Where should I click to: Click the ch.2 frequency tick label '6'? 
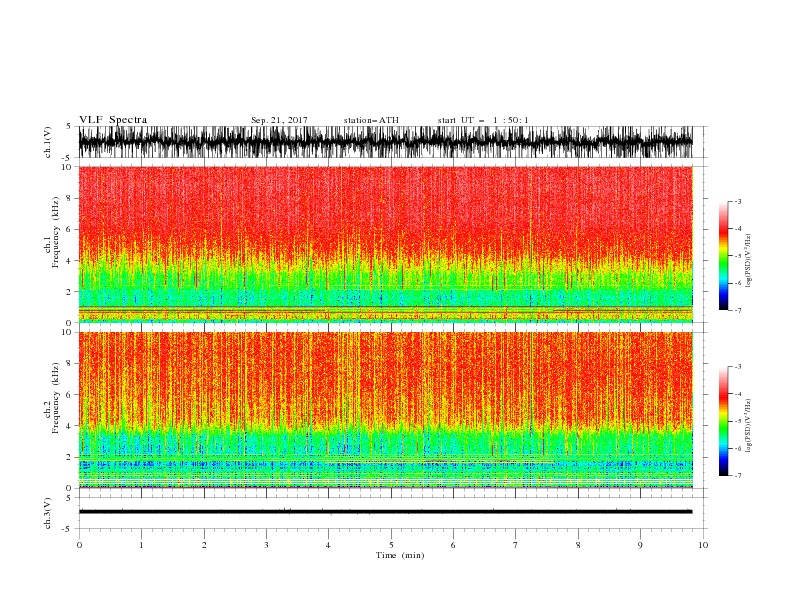(x=69, y=395)
